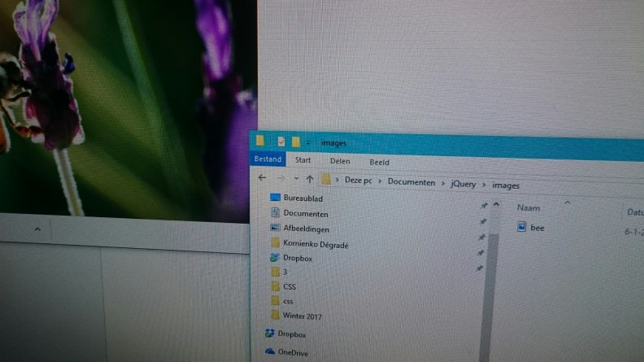Open the recent locations dropdown arrow
Image resolution: width=644 pixels, height=362 pixels.
pos(296,178)
